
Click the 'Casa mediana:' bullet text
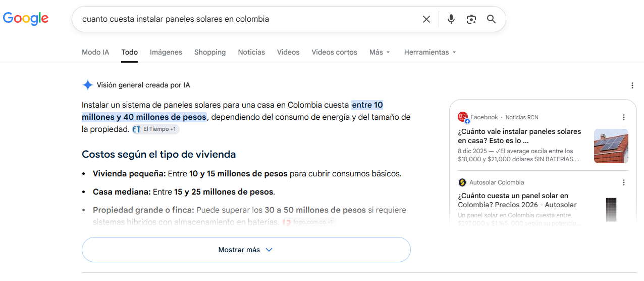[x=122, y=192]
